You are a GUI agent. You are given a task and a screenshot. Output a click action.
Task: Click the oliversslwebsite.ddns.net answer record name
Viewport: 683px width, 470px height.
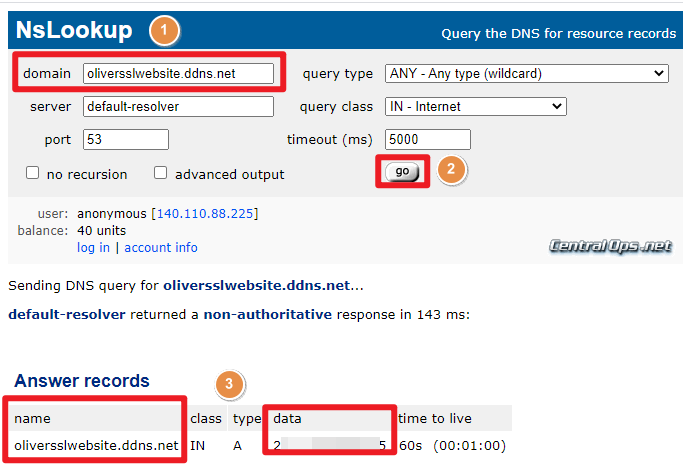96,445
